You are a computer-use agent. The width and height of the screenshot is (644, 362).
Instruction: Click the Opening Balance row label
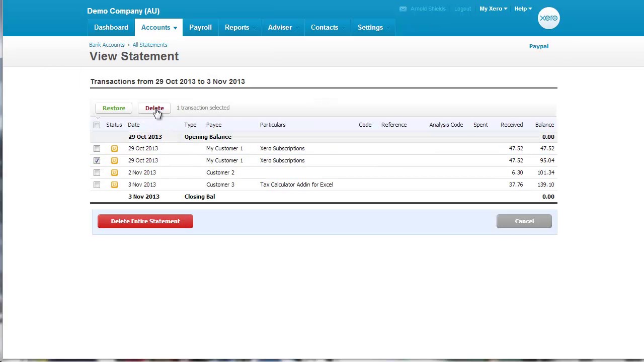point(208,137)
